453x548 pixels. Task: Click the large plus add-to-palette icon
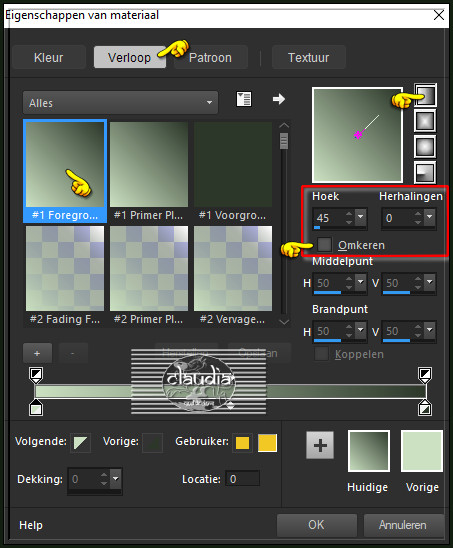[x=320, y=445]
